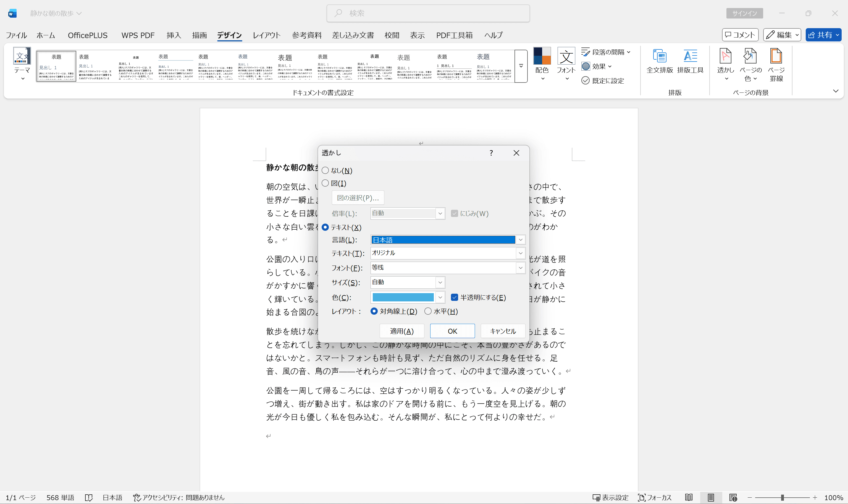Open the テーマ themes icon
The width and height of the screenshot is (848, 504).
click(x=22, y=56)
